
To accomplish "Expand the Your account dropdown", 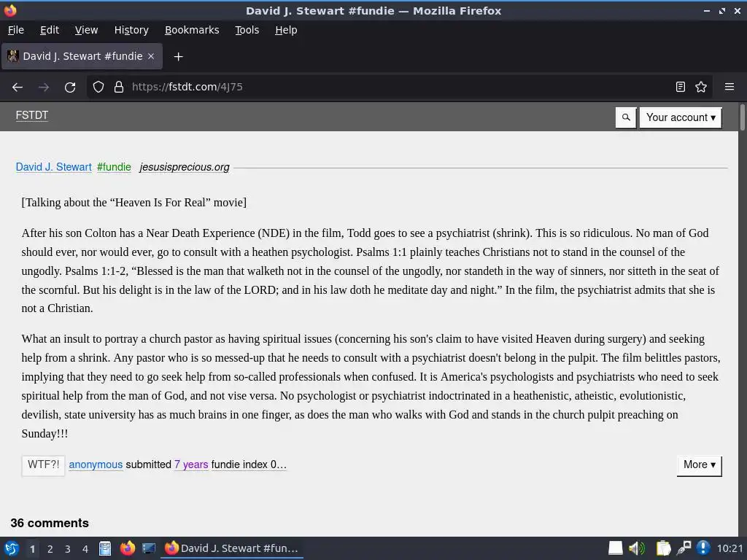I will point(681,117).
